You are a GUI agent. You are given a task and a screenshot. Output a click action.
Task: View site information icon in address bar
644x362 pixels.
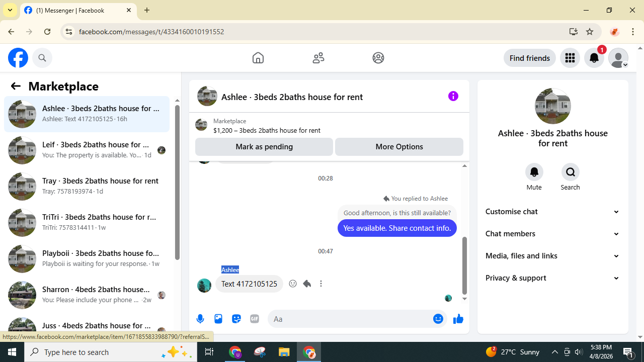tap(69, 32)
